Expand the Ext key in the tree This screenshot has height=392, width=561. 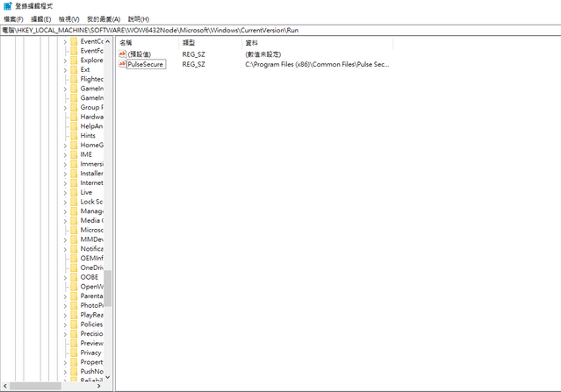(64, 69)
